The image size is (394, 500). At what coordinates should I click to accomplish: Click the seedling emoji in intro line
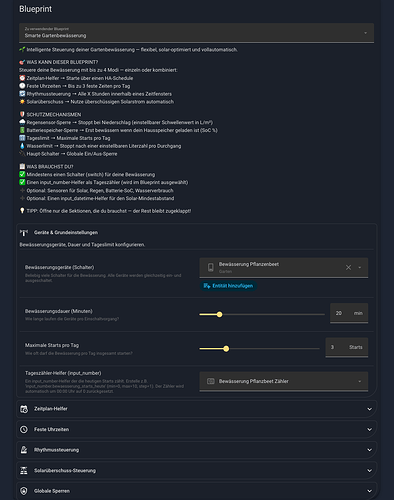pyautogui.click(x=22, y=50)
